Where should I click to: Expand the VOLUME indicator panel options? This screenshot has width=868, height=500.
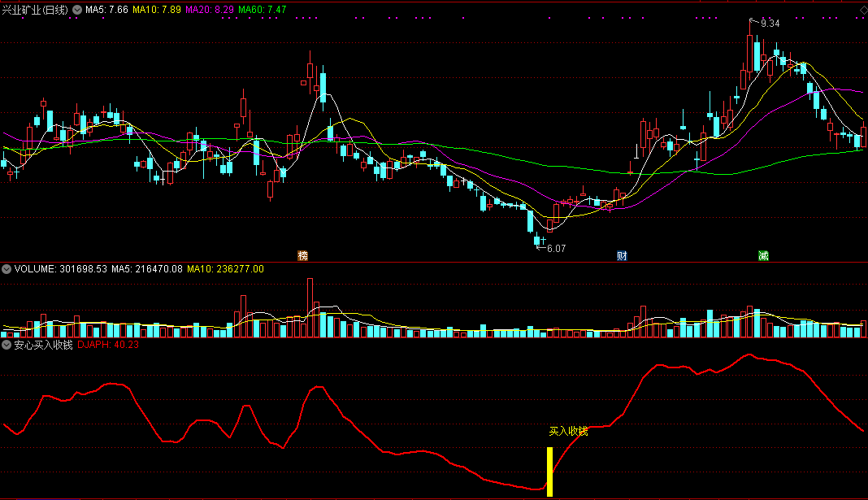(x=7, y=269)
